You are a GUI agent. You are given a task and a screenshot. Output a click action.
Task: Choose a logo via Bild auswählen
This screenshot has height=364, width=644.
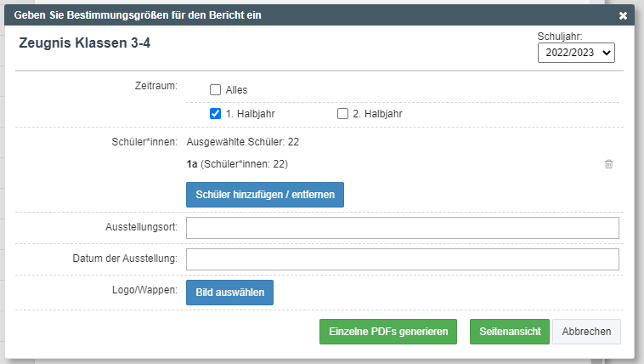tap(229, 293)
